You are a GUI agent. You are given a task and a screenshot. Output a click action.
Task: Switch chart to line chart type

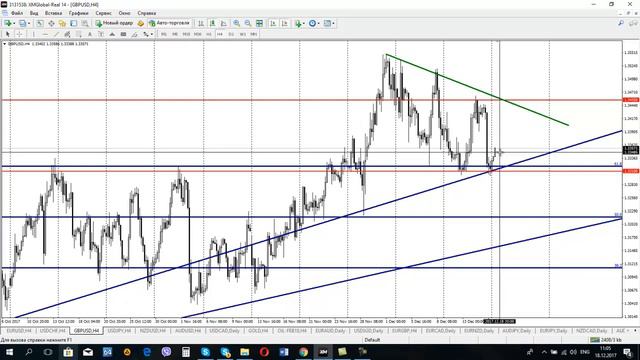224,23
